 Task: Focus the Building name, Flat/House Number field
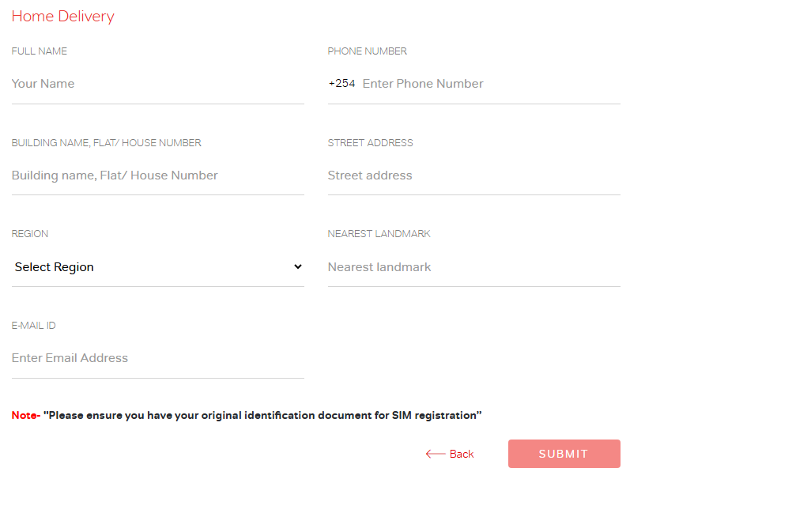point(158,175)
